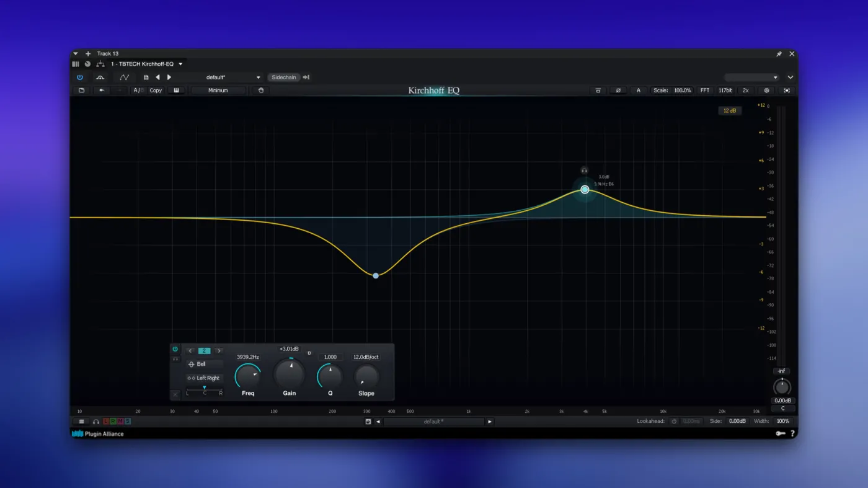Toggle the band 2 power button
Image resolution: width=868 pixels, height=488 pixels.
175,349
